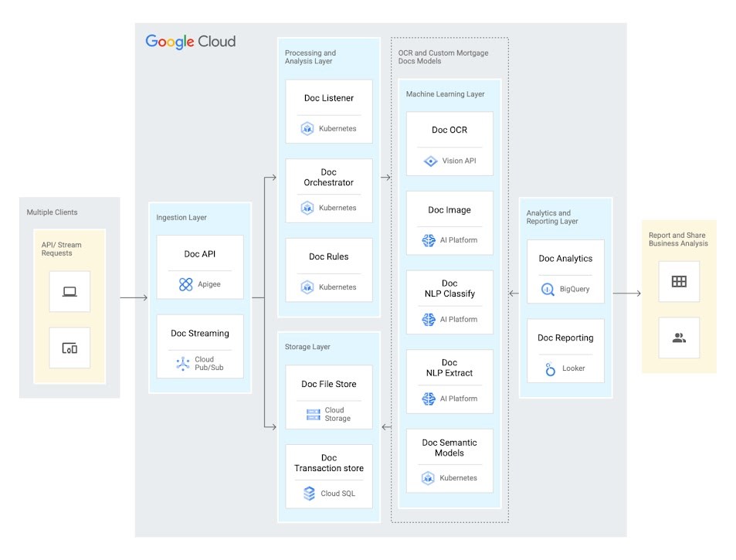Click the grid icon under Report and Share
Screen dimensions: 736x560
click(x=678, y=281)
